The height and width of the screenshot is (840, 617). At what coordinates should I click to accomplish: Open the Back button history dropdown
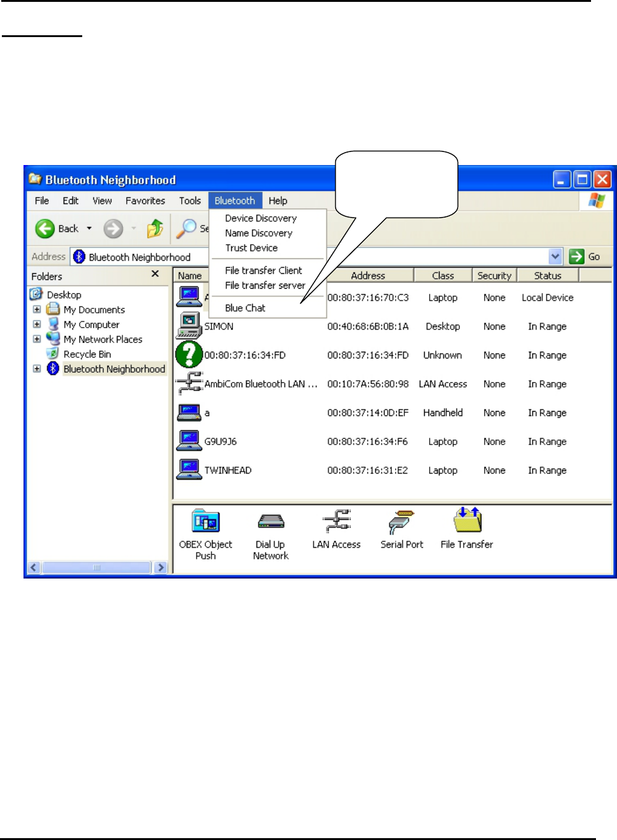pos(89,229)
